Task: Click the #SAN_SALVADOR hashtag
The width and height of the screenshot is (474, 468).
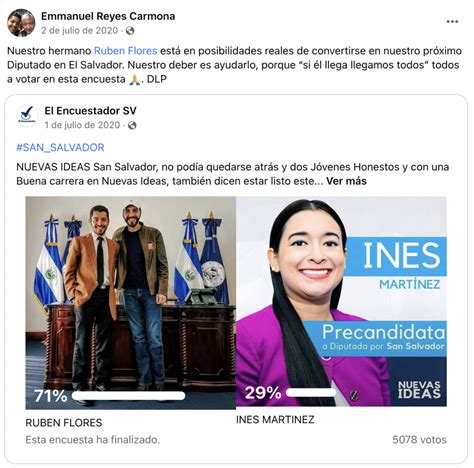Action: (60, 147)
